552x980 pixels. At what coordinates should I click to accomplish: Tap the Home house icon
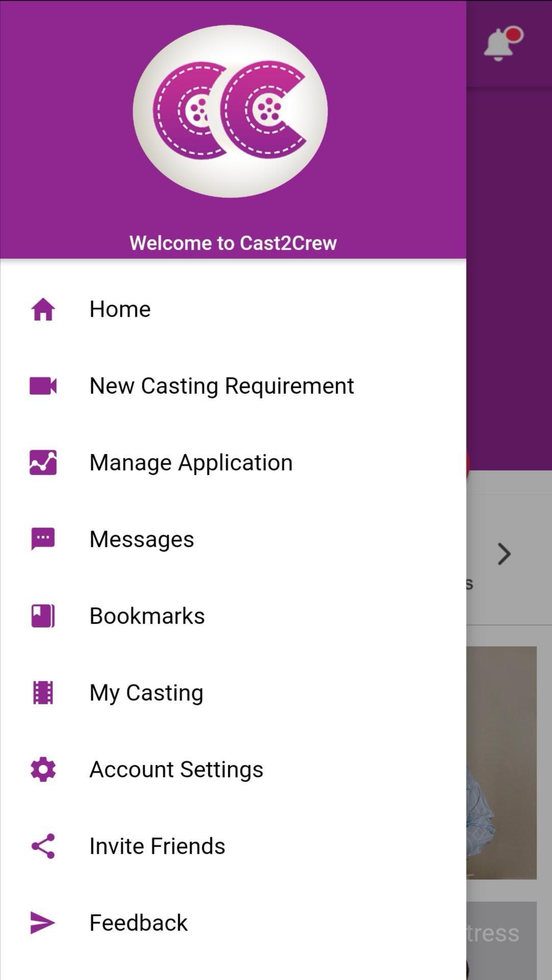point(43,309)
